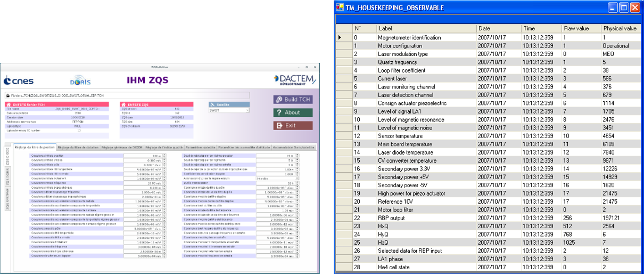Click the Physical value column header
This screenshot has width=644, height=274.
(x=621, y=28)
